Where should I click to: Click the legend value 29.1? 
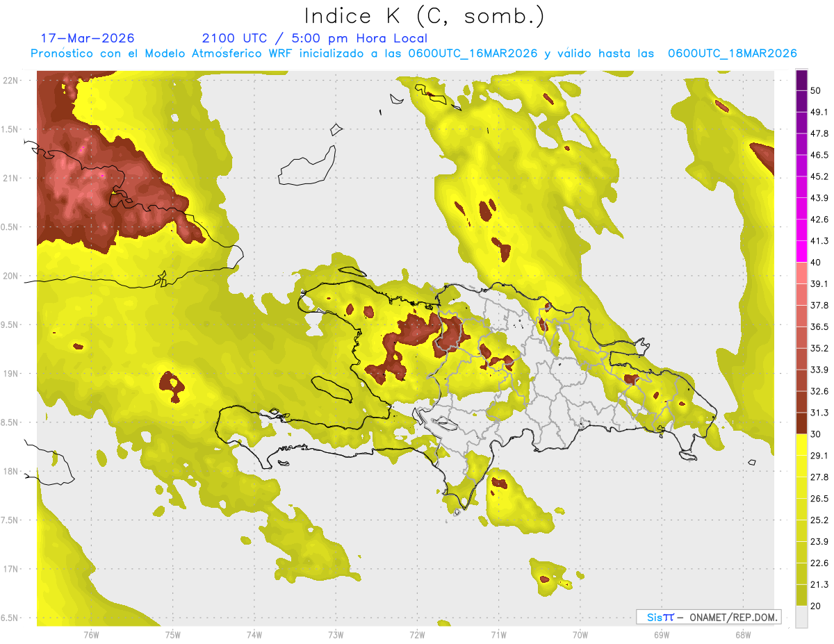(x=819, y=456)
